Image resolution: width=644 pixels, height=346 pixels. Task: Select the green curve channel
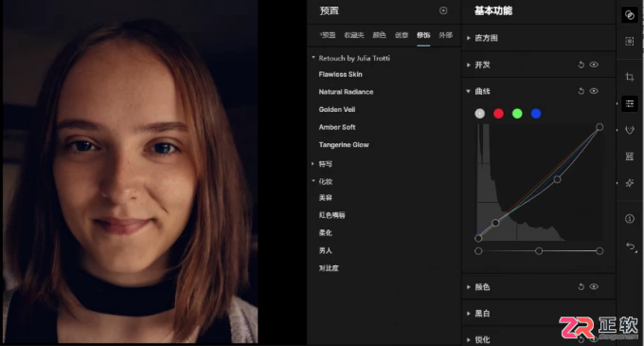tap(517, 114)
